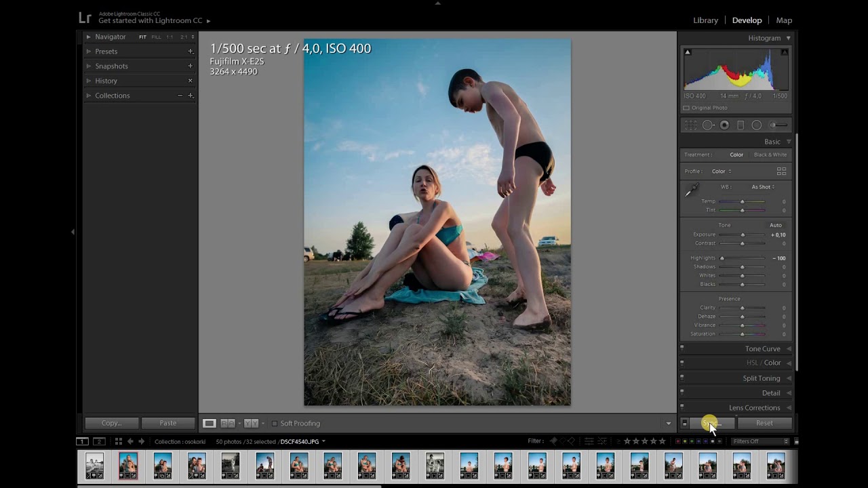
Task: Add a new snapshot with plus icon
Action: tap(191, 66)
